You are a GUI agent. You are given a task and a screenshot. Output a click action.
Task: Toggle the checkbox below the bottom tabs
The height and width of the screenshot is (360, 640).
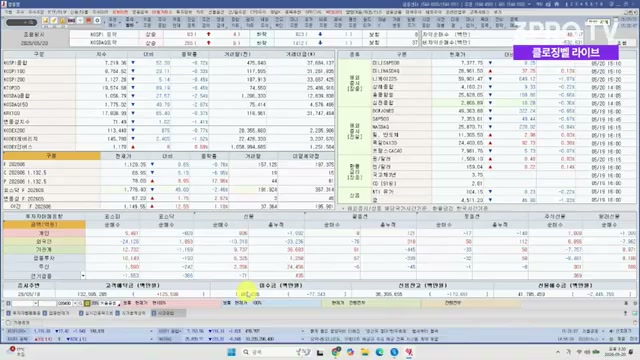click(x=9, y=322)
